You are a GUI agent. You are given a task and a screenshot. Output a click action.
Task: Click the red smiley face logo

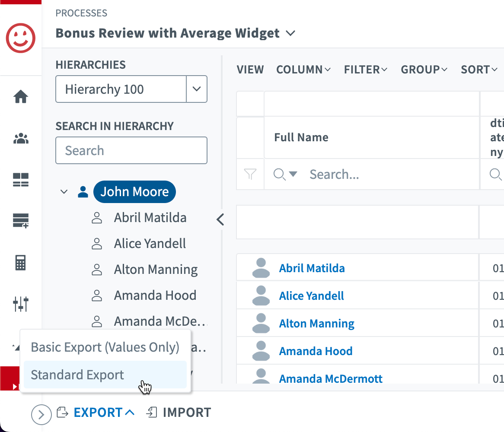[x=21, y=38]
